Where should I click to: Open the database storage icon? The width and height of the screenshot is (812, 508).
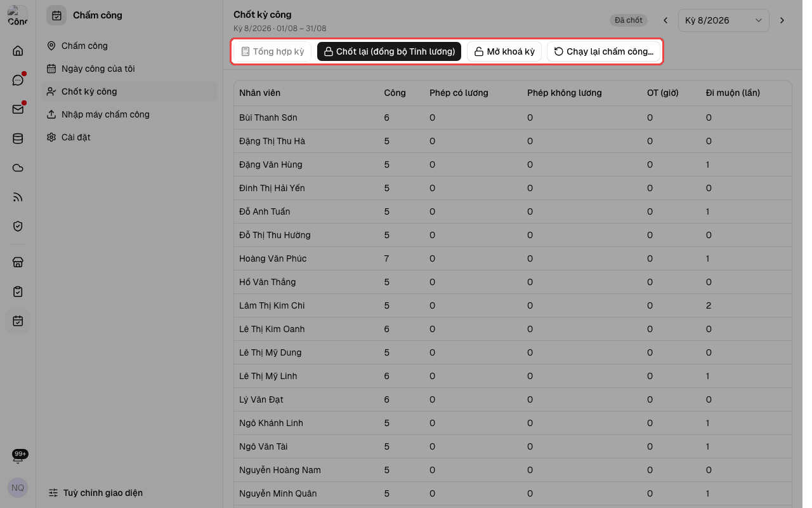(18, 138)
